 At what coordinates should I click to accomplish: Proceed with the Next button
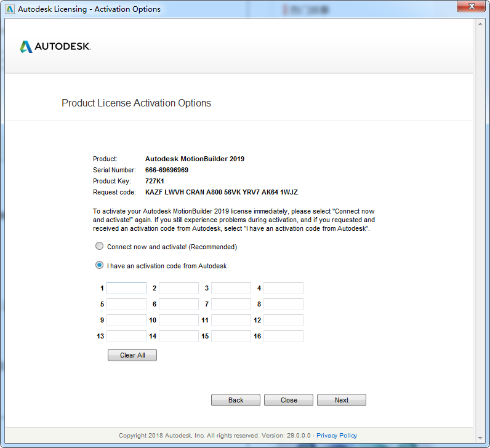[342, 400]
